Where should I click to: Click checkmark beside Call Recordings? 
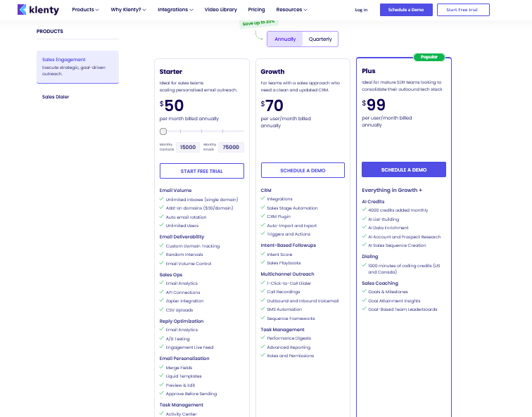[x=262, y=291]
